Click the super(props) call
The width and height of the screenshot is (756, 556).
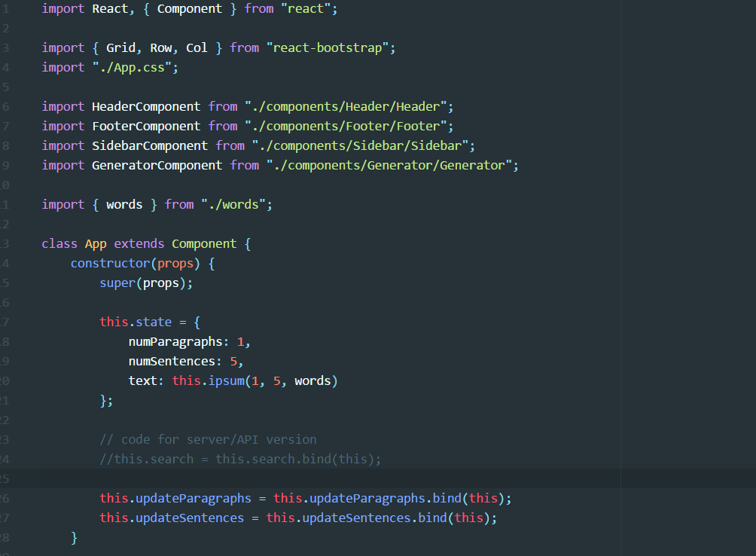coord(145,283)
